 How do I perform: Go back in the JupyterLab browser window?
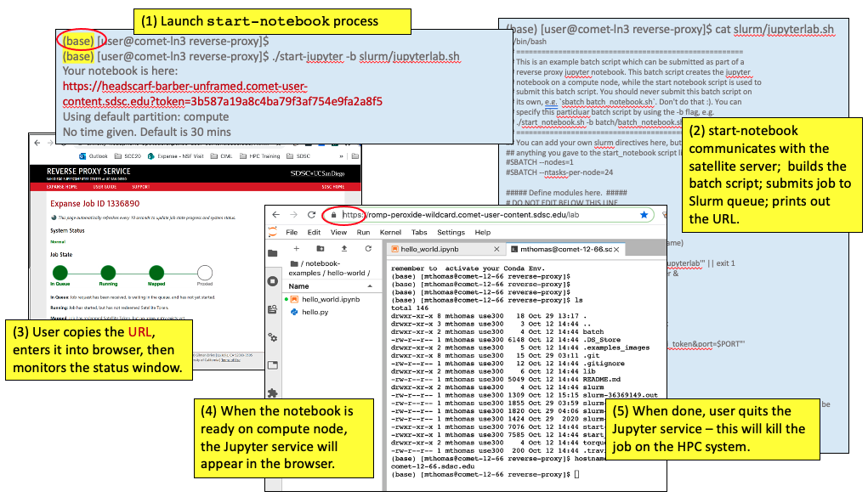point(275,215)
